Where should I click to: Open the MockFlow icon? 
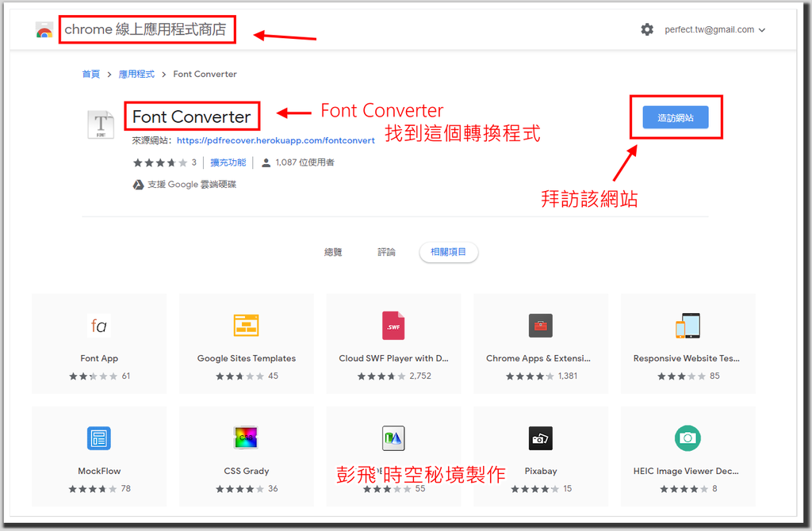pos(99,438)
